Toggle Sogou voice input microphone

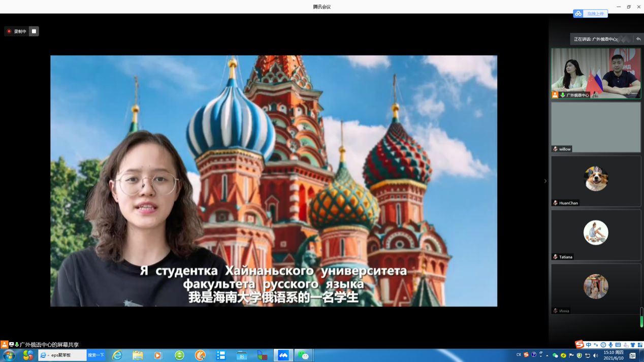610,345
